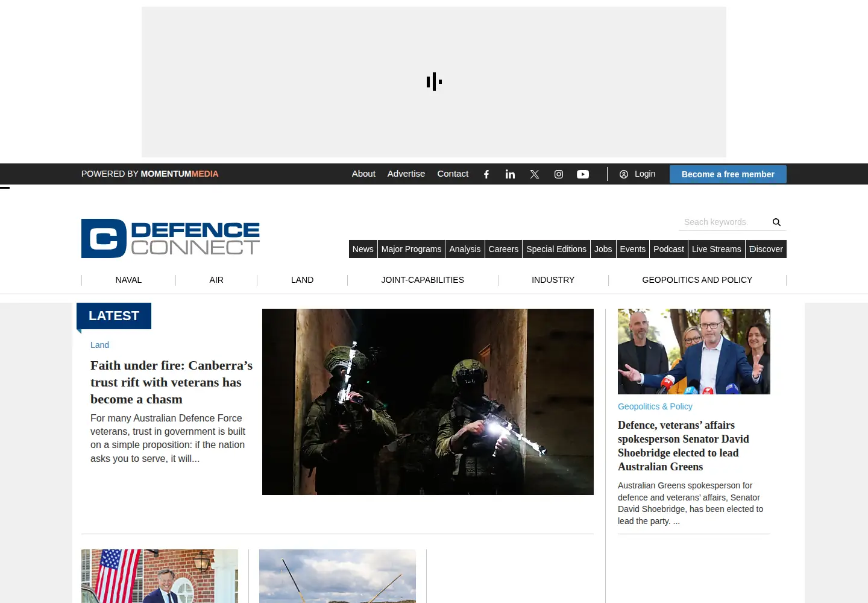The image size is (868, 603).
Task: Click the Land category tag
Action: (x=99, y=345)
